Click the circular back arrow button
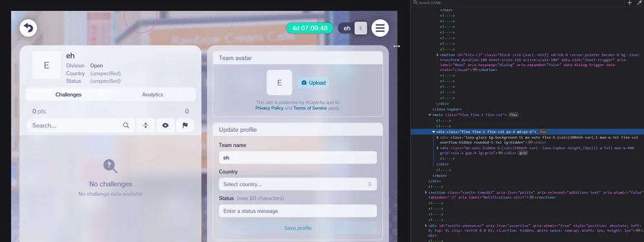 tap(28, 28)
